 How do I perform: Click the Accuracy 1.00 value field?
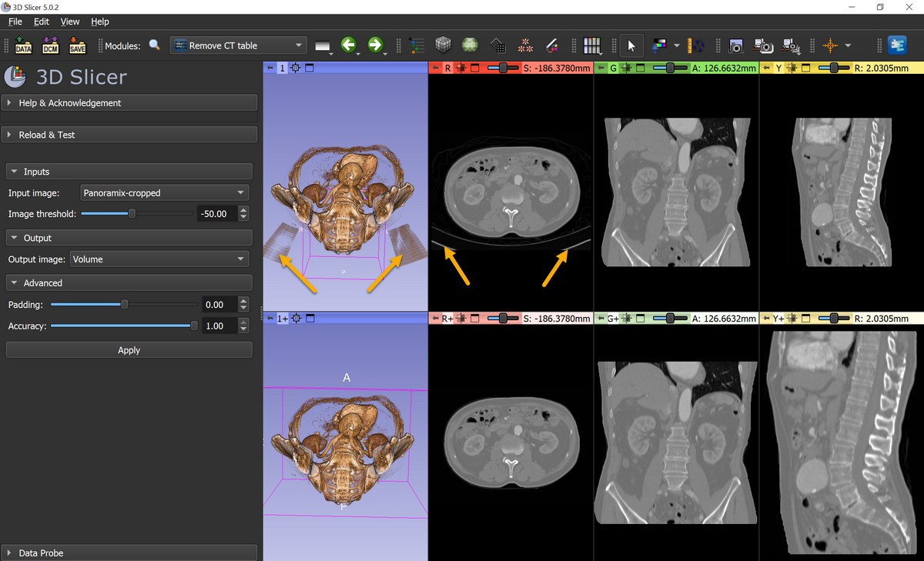220,326
